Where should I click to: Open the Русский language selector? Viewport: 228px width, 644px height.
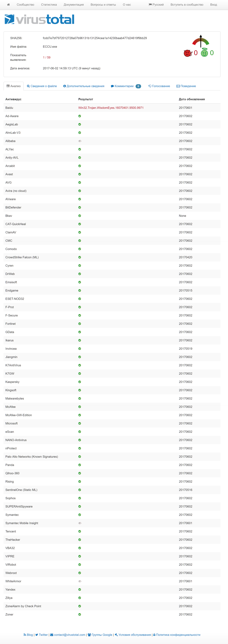click(x=156, y=4)
